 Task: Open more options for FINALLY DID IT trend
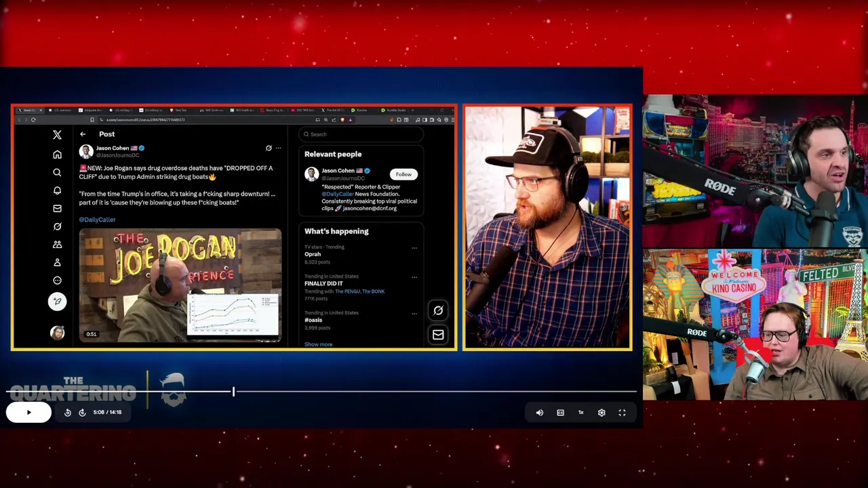(414, 277)
